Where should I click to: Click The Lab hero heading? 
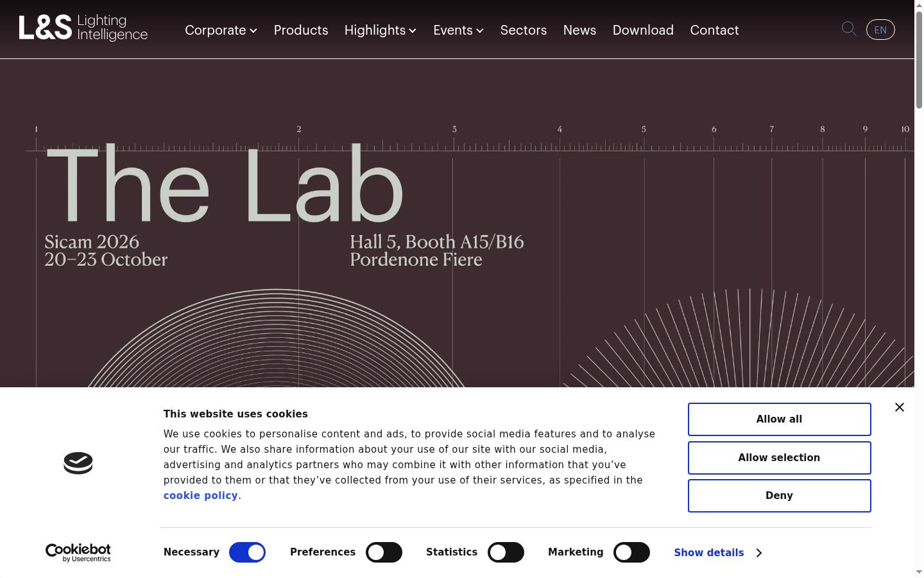tap(225, 184)
